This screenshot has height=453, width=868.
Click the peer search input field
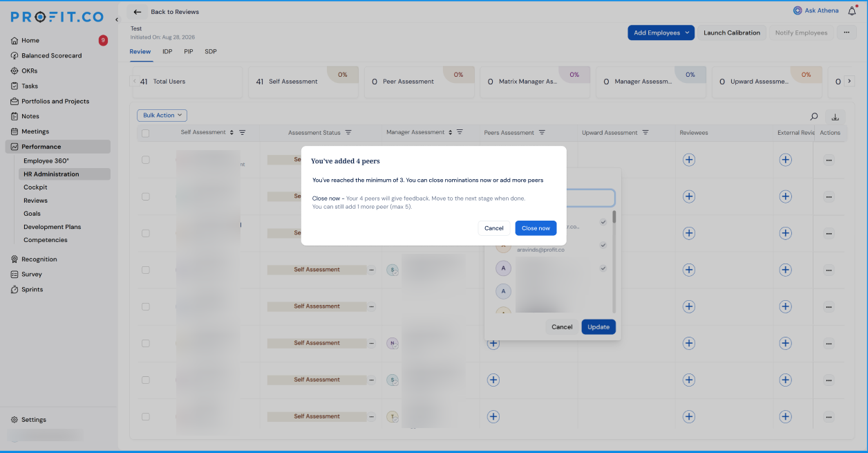pyautogui.click(x=589, y=198)
